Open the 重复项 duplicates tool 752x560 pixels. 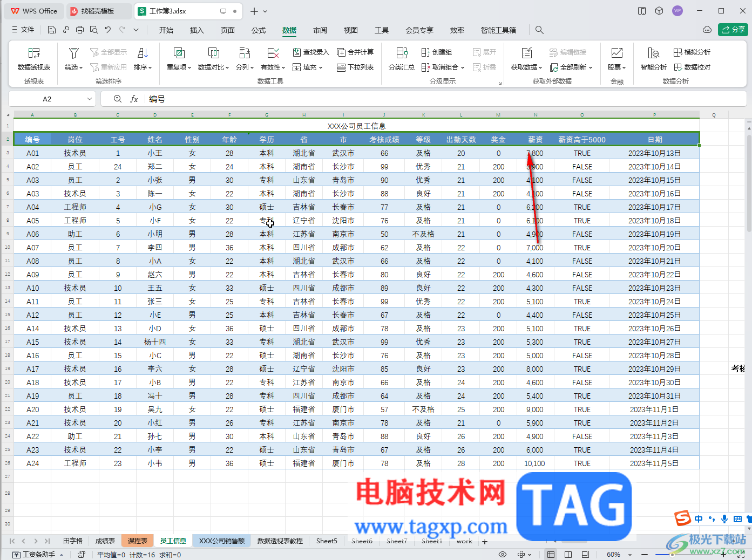[179, 58]
